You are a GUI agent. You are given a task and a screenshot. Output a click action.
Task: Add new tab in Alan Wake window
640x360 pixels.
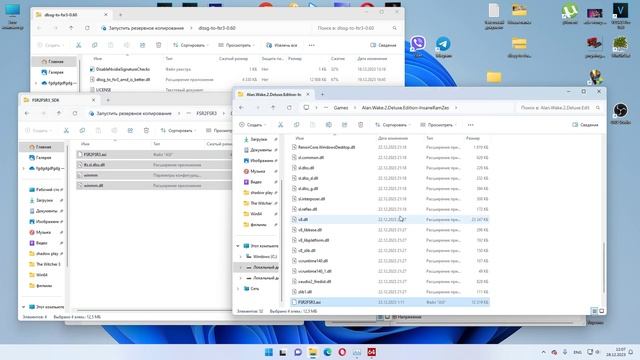[322, 95]
